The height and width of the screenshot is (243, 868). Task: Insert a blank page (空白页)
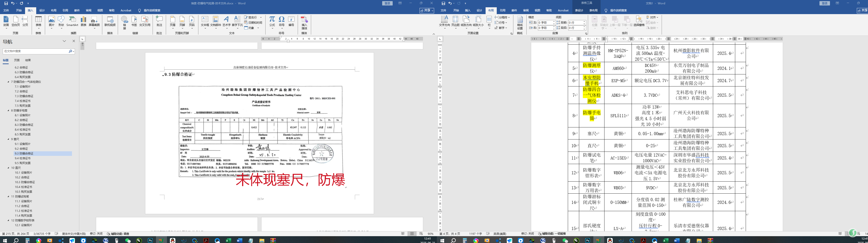pos(15,21)
